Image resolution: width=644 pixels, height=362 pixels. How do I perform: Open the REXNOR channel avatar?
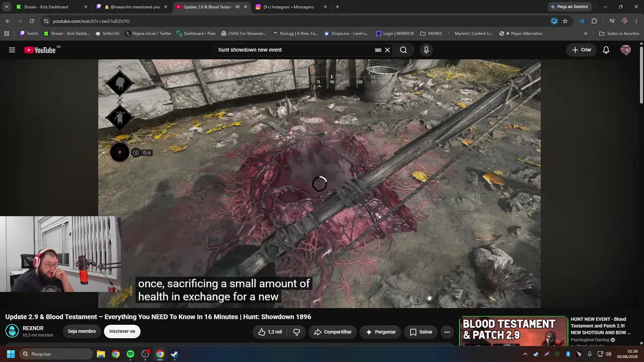click(12, 331)
